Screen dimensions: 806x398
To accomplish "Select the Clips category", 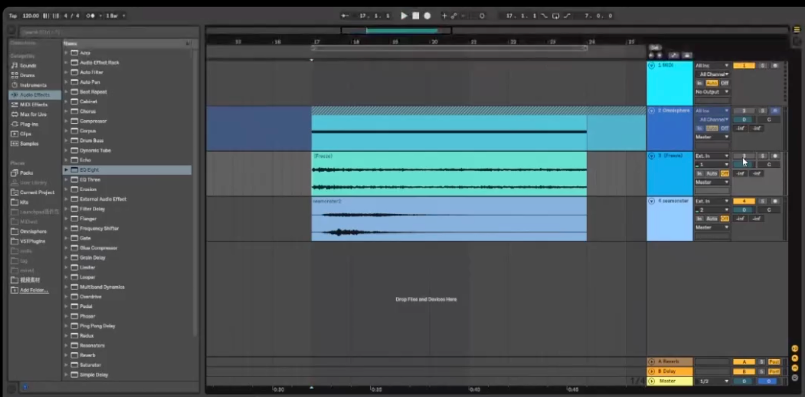I will click(22, 134).
